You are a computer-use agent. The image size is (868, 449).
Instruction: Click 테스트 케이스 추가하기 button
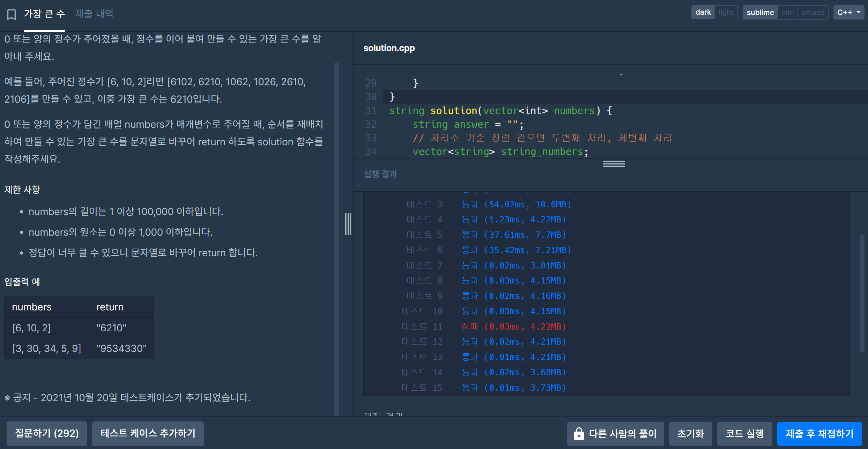(x=148, y=434)
